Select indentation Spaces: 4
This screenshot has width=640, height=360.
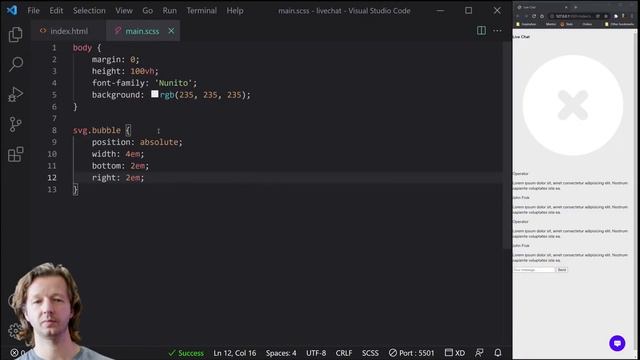(x=281, y=353)
